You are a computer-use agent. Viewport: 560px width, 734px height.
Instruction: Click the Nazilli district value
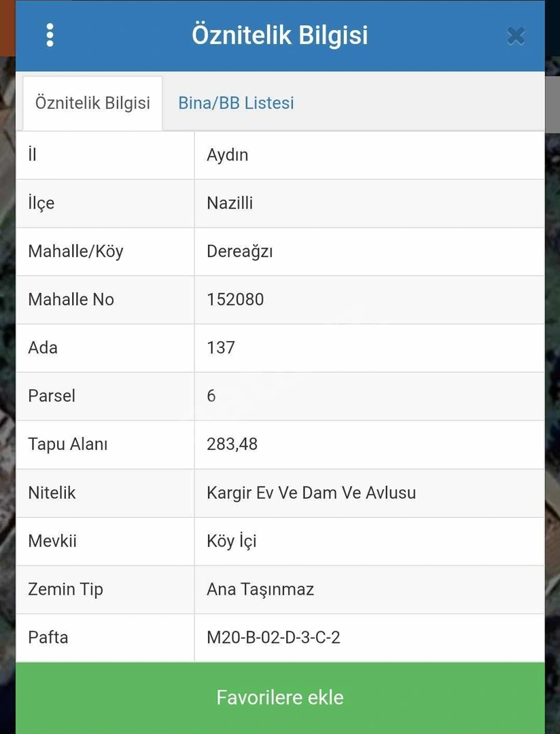[230, 203]
